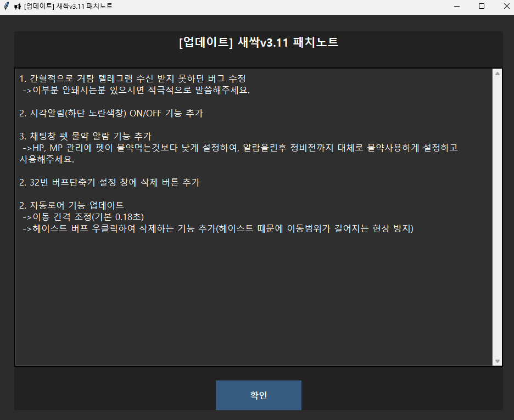Click the 확인 confirm button
514x420 pixels.
(258, 395)
